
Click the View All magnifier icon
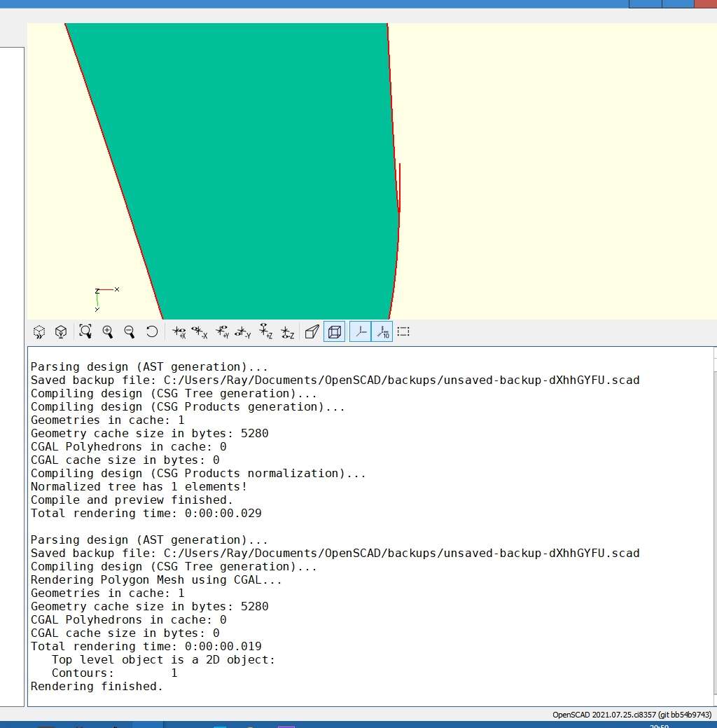click(85, 332)
